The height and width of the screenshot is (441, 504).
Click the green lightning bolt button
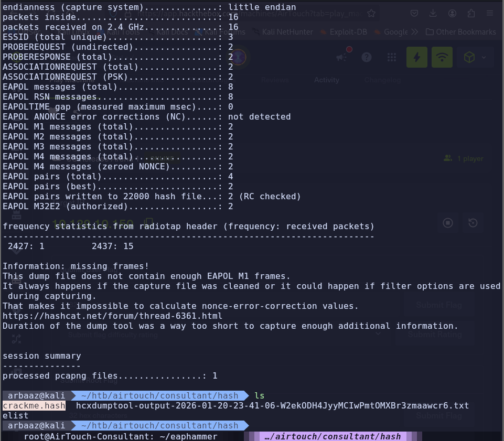[417, 57]
